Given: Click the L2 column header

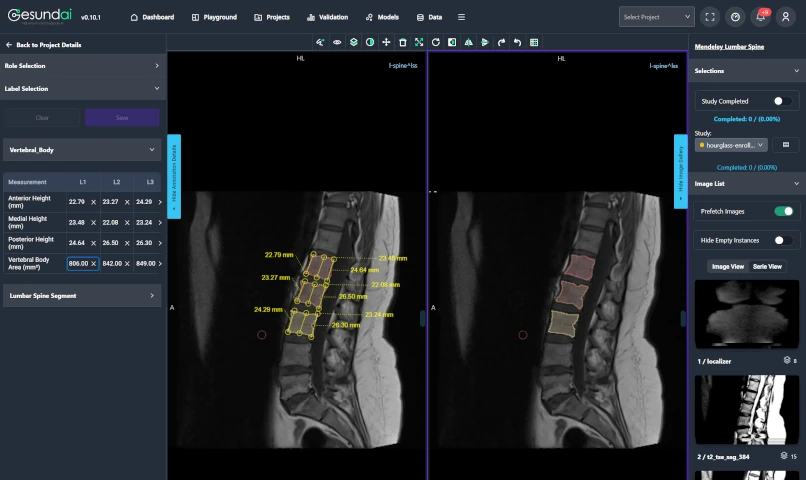Looking at the screenshot, I should point(117,182).
